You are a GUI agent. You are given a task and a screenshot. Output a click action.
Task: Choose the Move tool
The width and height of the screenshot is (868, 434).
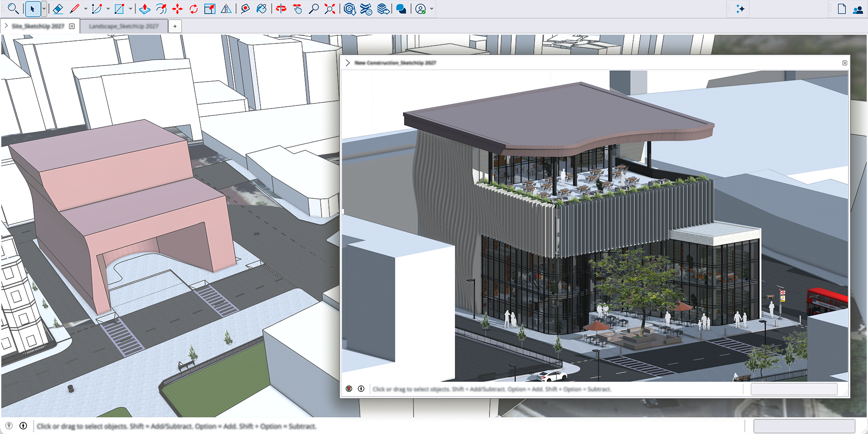(x=177, y=9)
